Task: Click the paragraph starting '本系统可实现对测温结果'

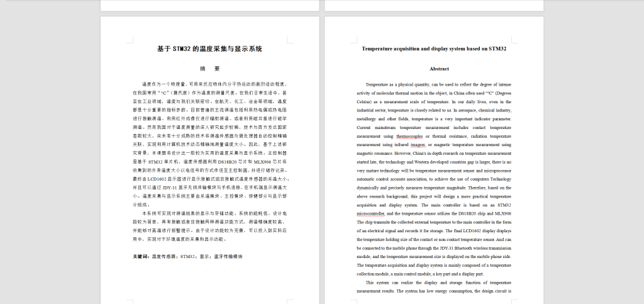Action: pyautogui.click(x=209, y=227)
